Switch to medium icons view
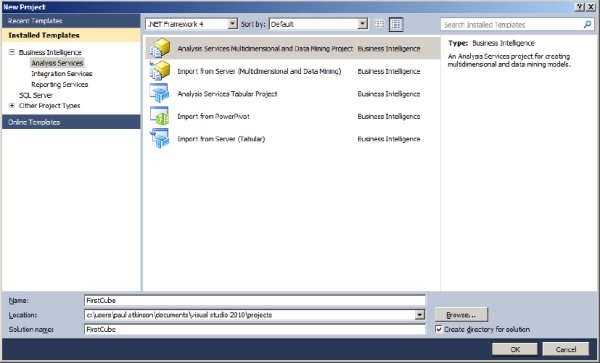Screen dimensions: 600x363 coord(396,24)
